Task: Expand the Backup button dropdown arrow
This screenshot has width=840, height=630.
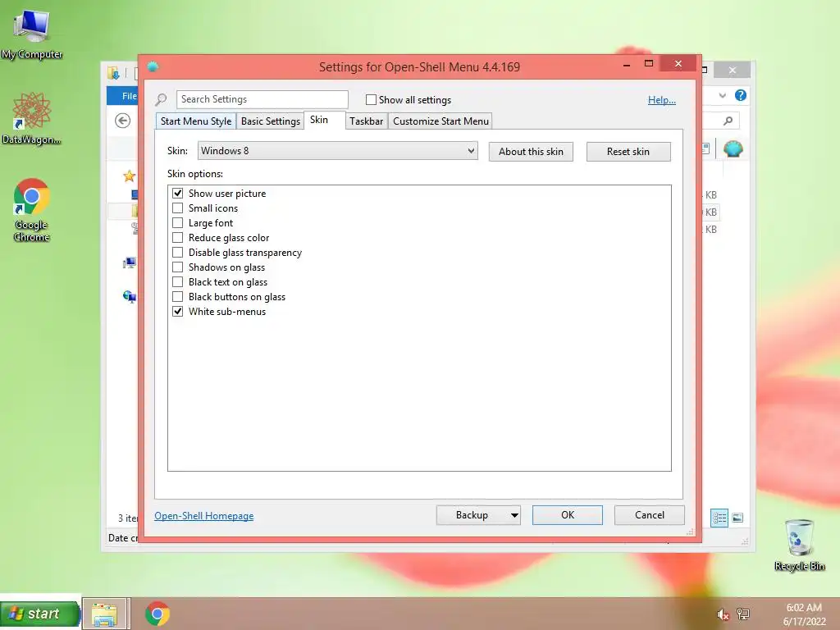Action: [514, 515]
